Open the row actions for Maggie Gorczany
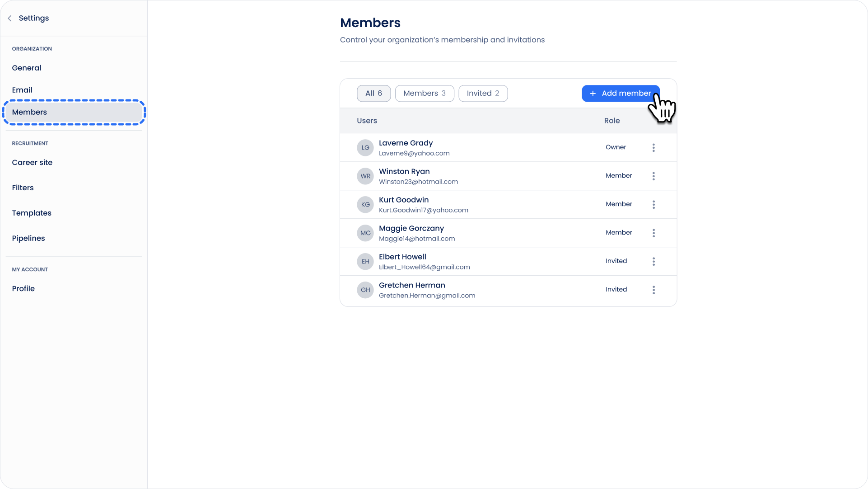 point(653,233)
